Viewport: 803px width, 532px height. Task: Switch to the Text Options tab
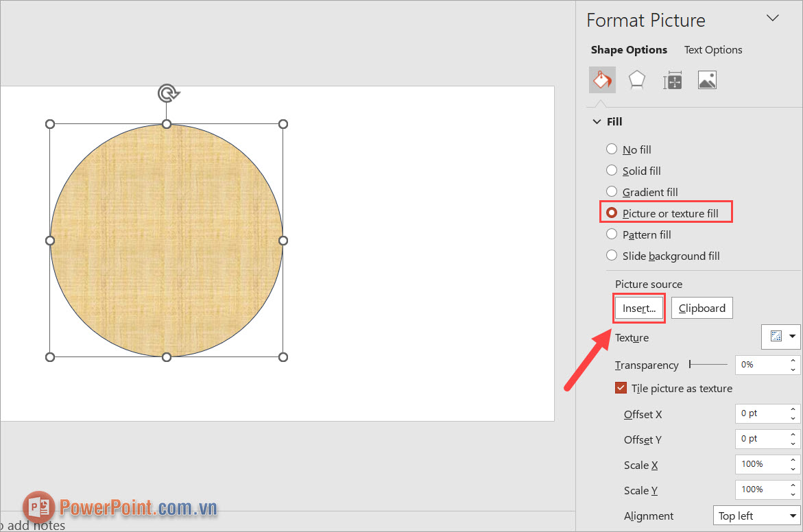pyautogui.click(x=712, y=49)
